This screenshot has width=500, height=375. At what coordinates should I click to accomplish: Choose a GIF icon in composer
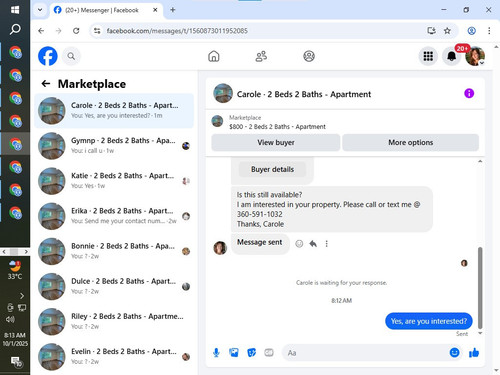pyautogui.click(x=269, y=352)
